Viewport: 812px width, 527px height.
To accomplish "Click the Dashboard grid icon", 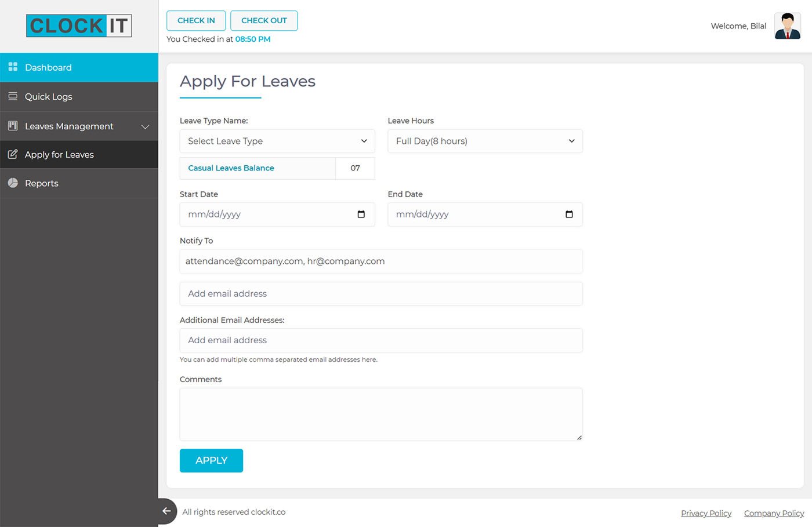I will point(13,67).
